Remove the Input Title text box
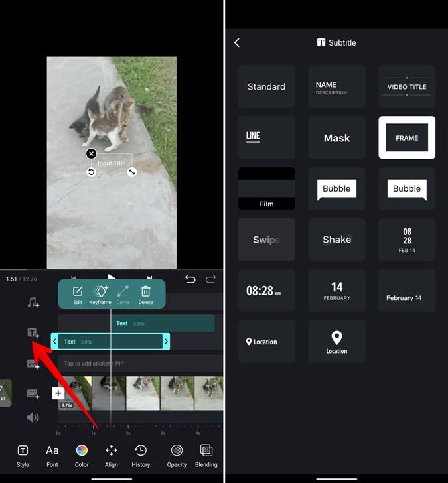Screen dimensions: 448x483 (x=91, y=153)
